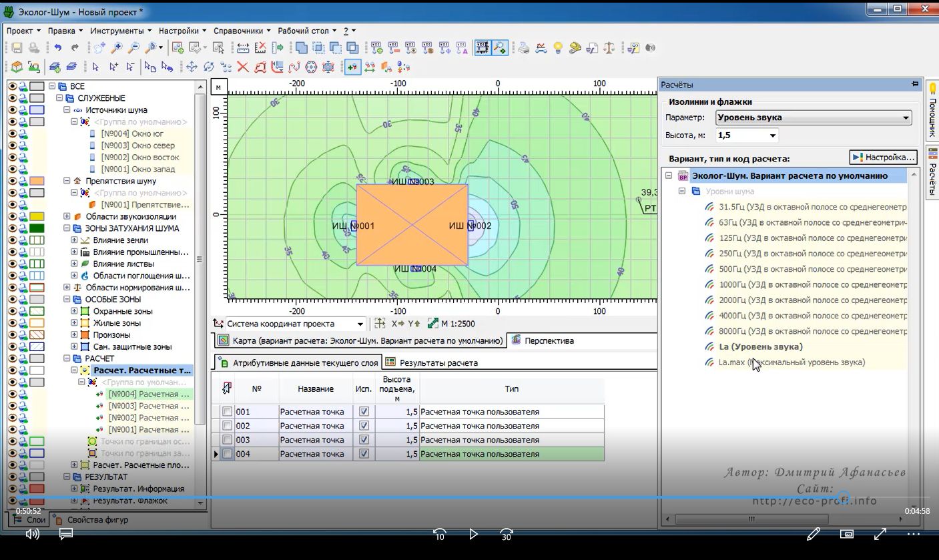Image resolution: width=939 pixels, height=560 pixels.
Task: Expand the Области звукоизоляции node
Action: click(x=67, y=216)
